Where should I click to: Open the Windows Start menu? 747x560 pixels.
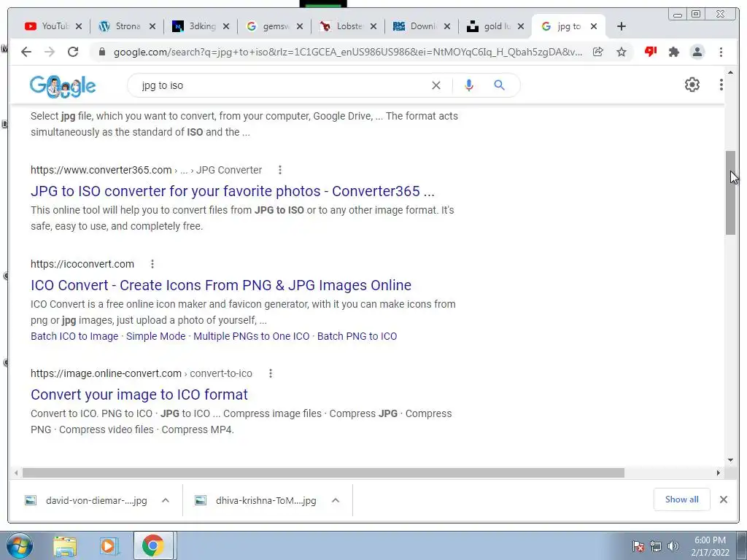click(20, 545)
